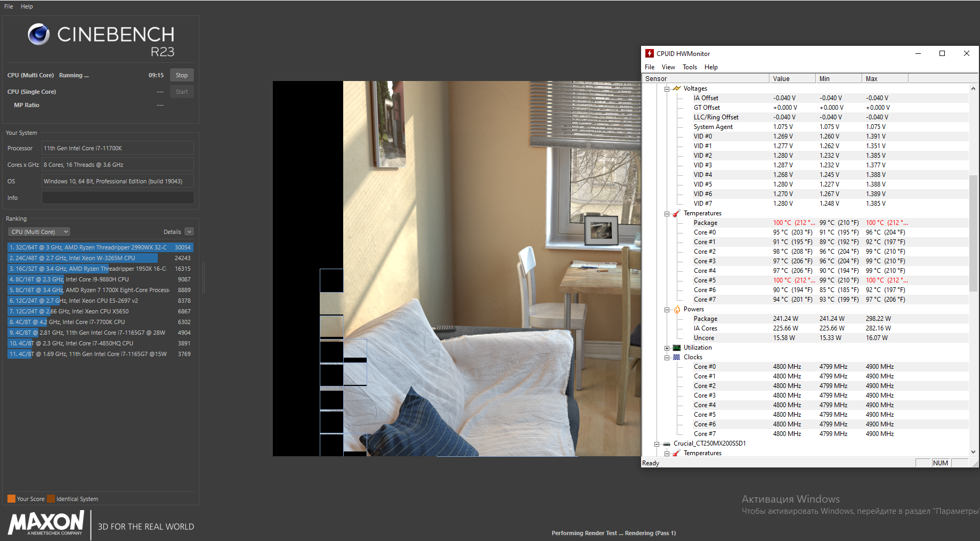Image resolution: width=980 pixels, height=541 pixels.
Task: Open the CPU (Multi Core) ranking dropdown
Action: click(39, 232)
